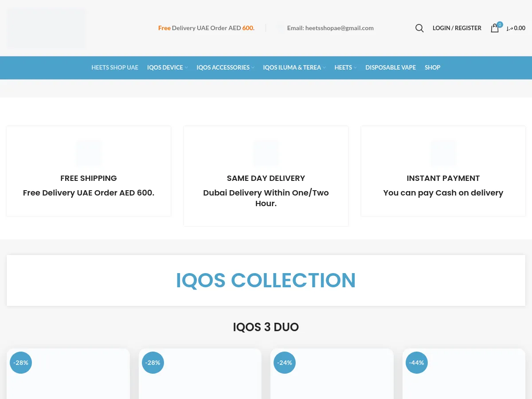532x399 pixels.
Task: Click the envelope icon beside Email
Action: click(279, 28)
